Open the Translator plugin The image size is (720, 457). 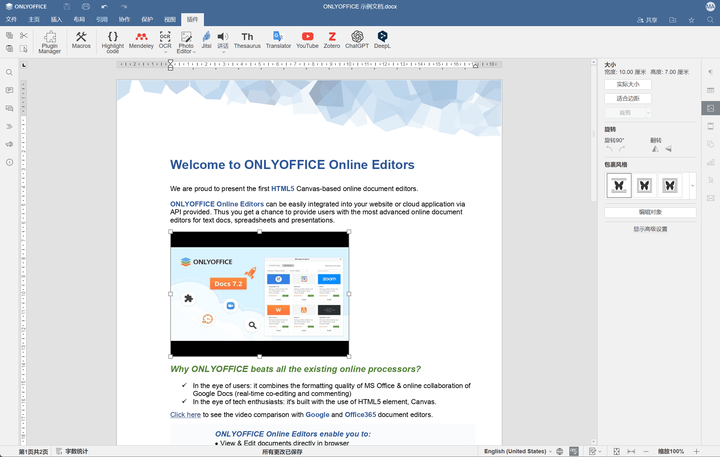[x=278, y=40]
